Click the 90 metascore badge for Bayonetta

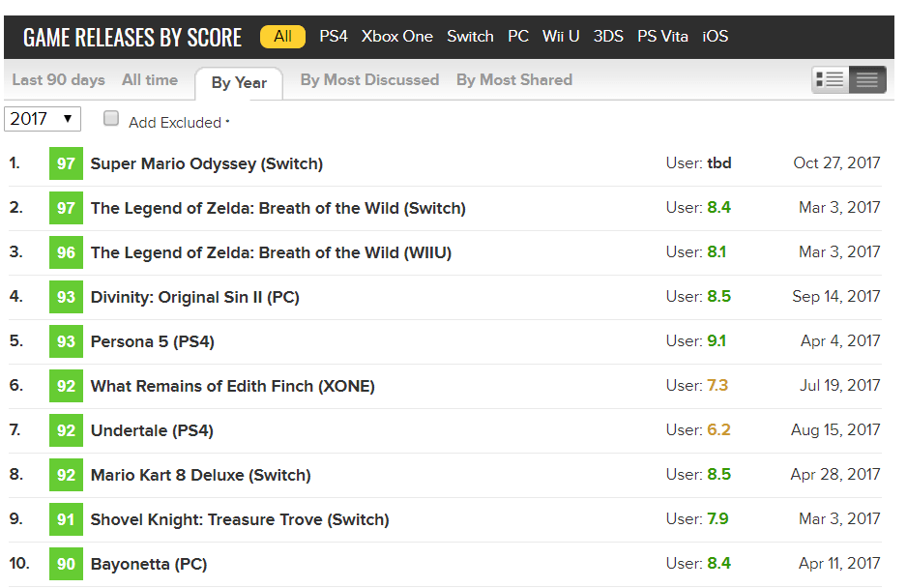66,564
